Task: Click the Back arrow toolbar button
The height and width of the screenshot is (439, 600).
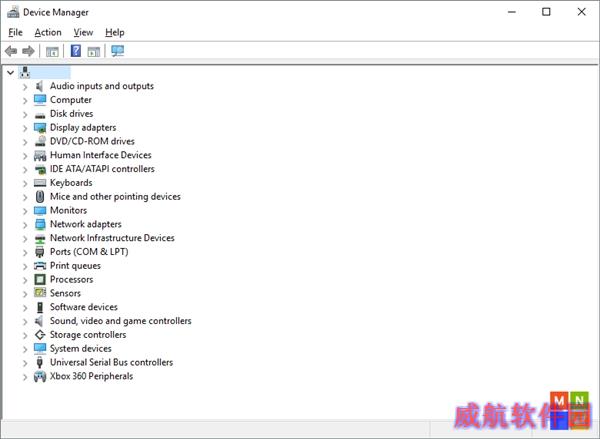Action: [x=11, y=51]
